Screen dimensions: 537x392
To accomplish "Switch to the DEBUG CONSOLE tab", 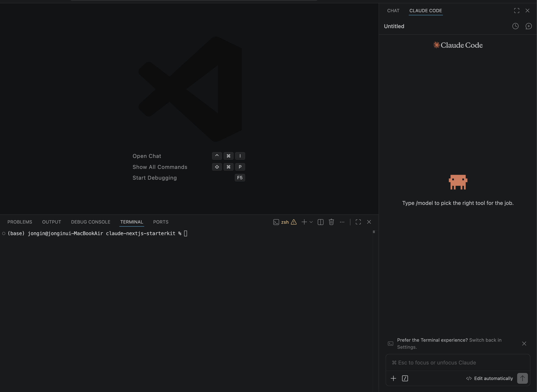I will (x=91, y=222).
